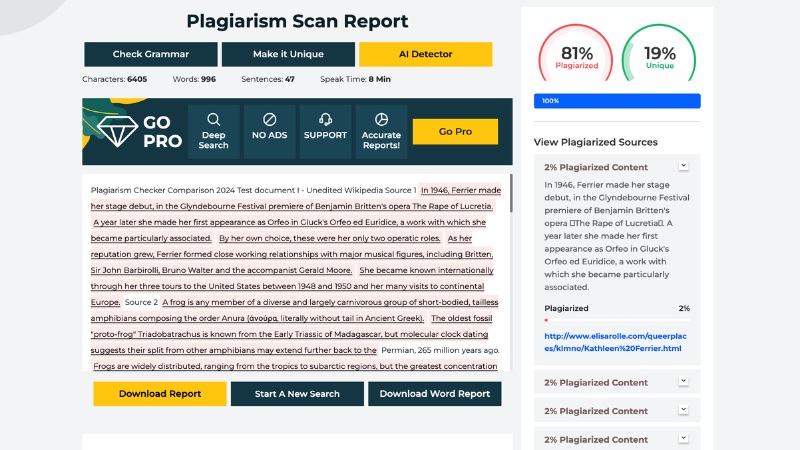This screenshot has height=450, width=800.
Task: Click the yellow Download Report button
Action: 160,394
